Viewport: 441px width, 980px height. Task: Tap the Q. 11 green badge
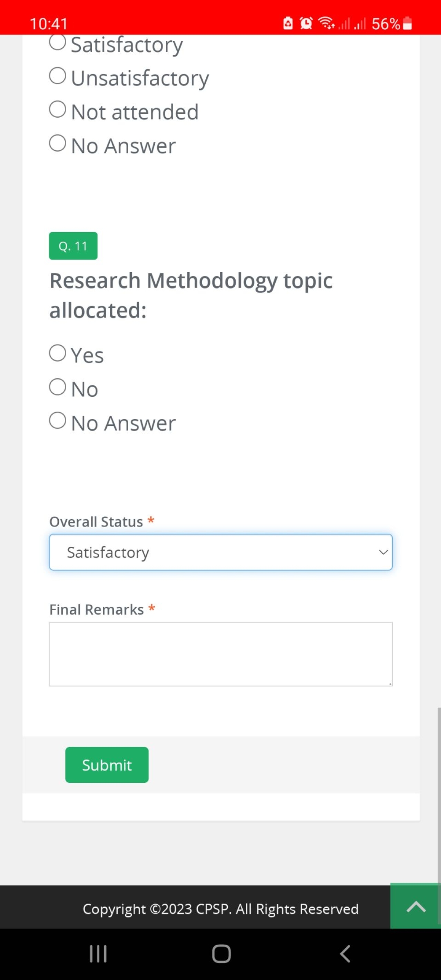tap(73, 246)
